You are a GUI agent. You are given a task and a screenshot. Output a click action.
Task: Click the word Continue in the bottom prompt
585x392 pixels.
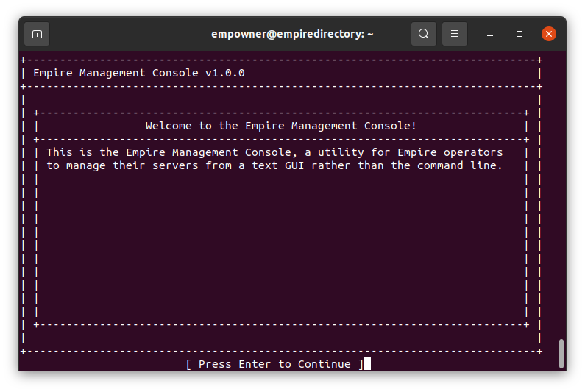(325, 364)
